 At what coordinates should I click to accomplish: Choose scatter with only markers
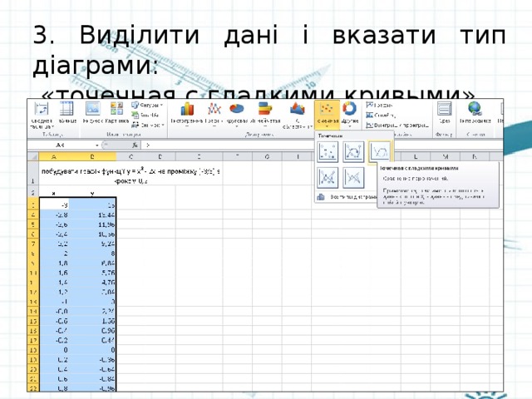(328, 151)
